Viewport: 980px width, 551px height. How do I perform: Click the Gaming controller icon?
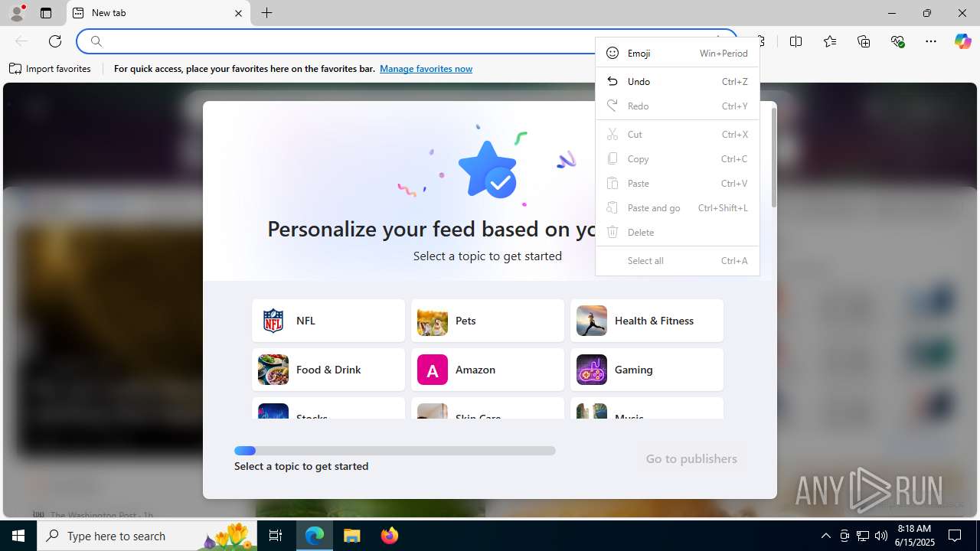[592, 370]
